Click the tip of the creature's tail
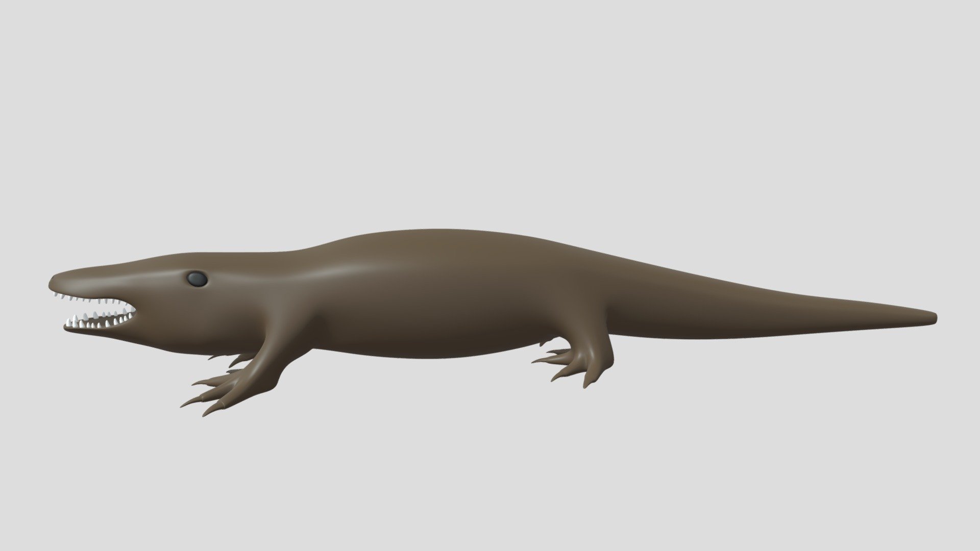The image size is (980, 551). [x=932, y=317]
